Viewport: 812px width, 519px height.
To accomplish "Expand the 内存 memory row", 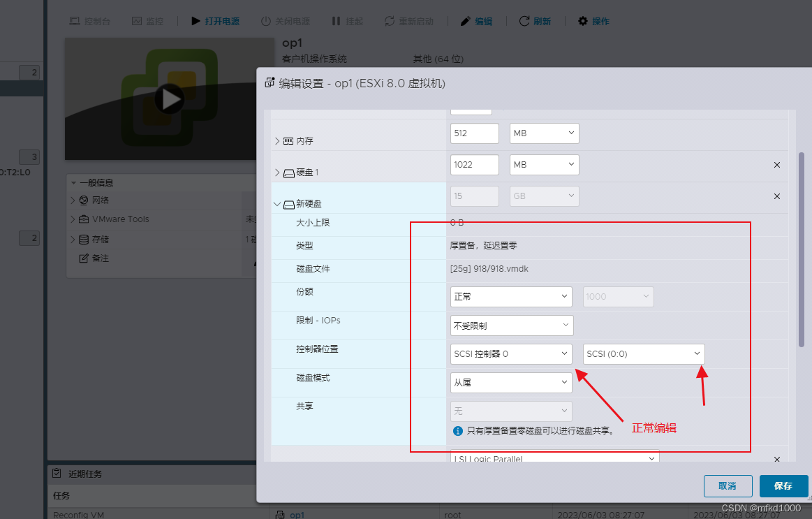I will [x=277, y=141].
